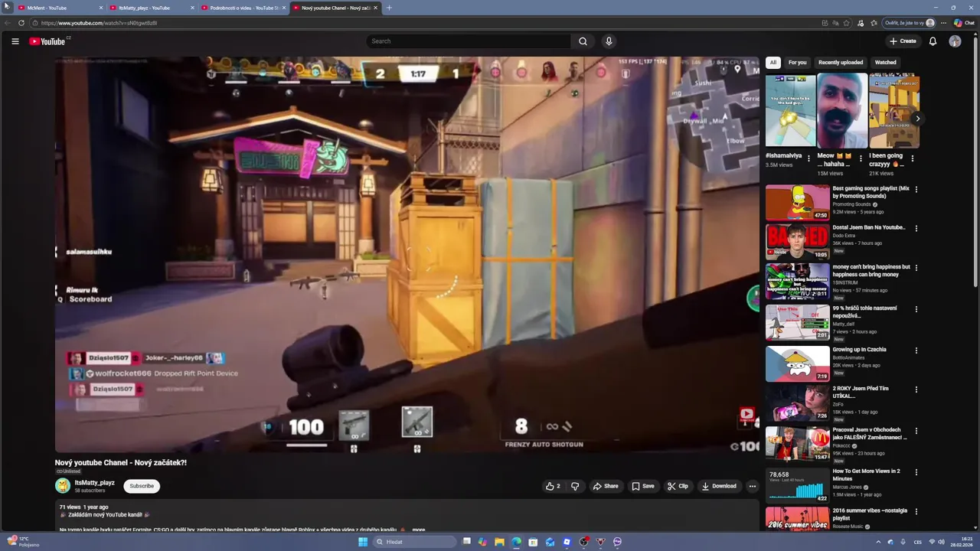
Task: Open Copilot Chat in browser
Action: click(x=964, y=23)
